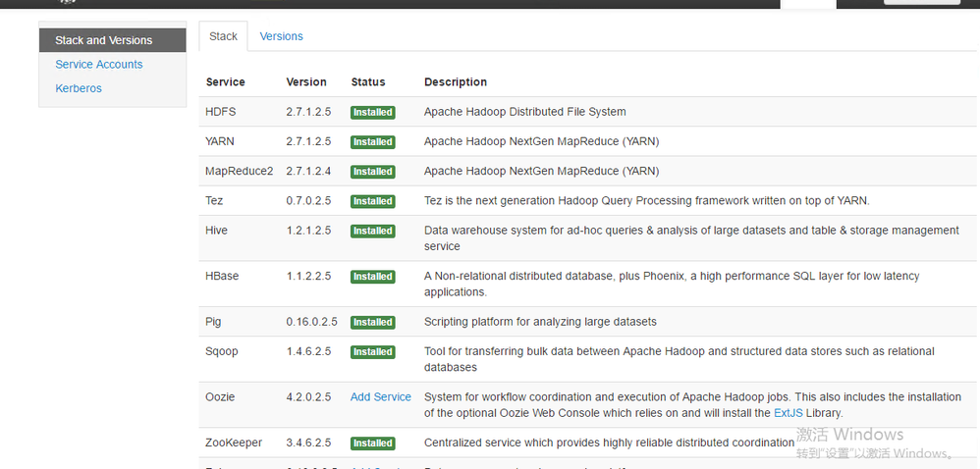Switch to the Versions tab
Viewport: 980px width, 469px height.
point(281,36)
